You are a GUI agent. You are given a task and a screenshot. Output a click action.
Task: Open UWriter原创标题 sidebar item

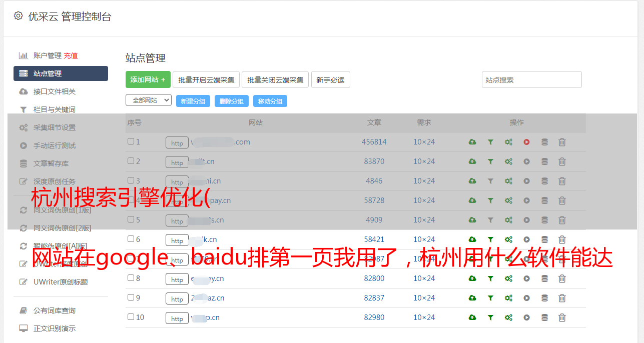61,282
